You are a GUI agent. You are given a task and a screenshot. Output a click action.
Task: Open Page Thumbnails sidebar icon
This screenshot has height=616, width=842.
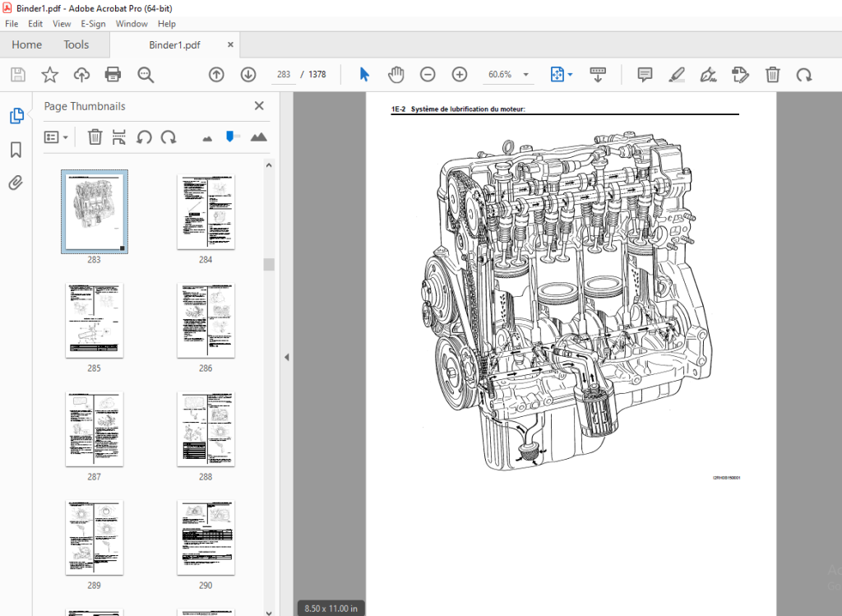tap(16, 115)
